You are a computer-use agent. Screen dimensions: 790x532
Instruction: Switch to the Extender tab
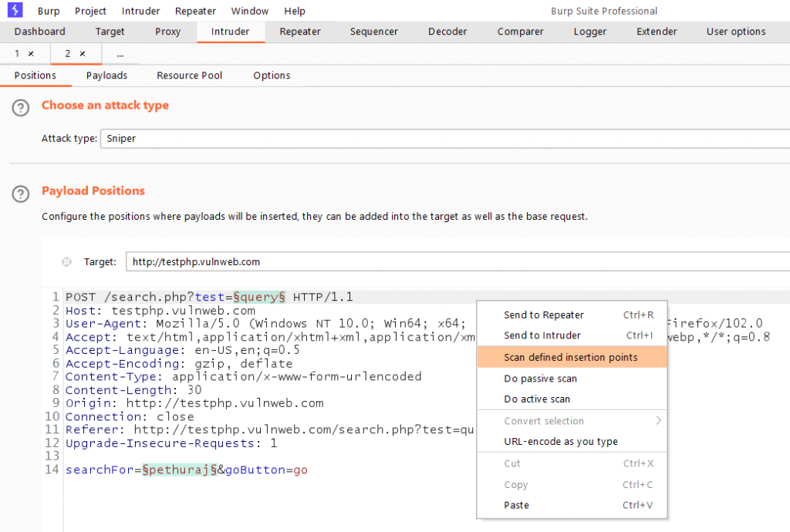pos(657,32)
